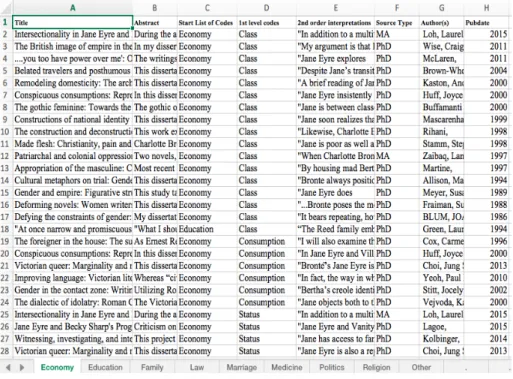513x379 pixels.
Task: Click 'Improving language: Victorian' title cell
Action: (72, 278)
